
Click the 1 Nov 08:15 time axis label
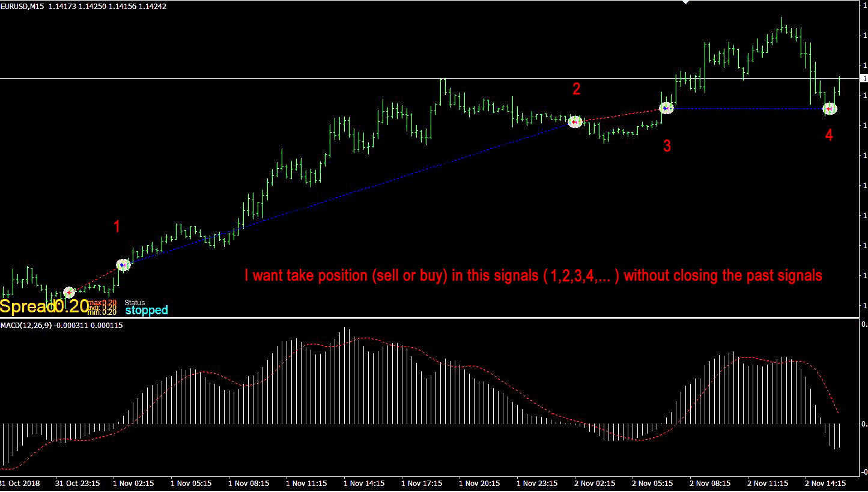point(249,483)
